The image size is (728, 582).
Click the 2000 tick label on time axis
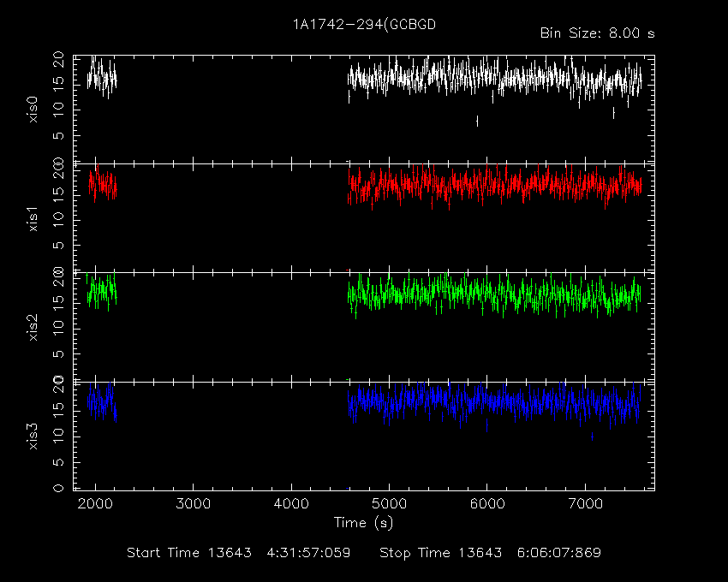(x=95, y=503)
